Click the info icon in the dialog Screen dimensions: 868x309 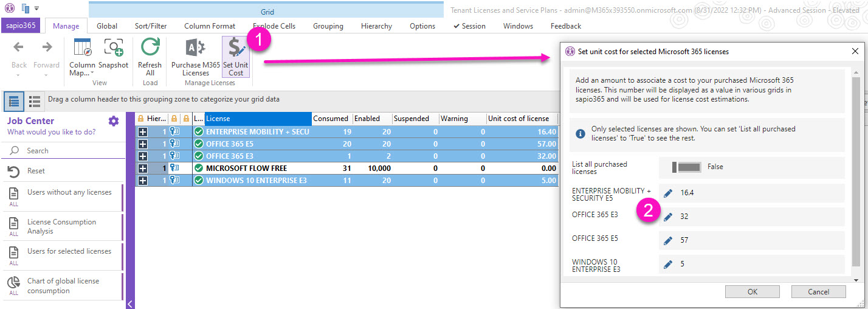(580, 133)
